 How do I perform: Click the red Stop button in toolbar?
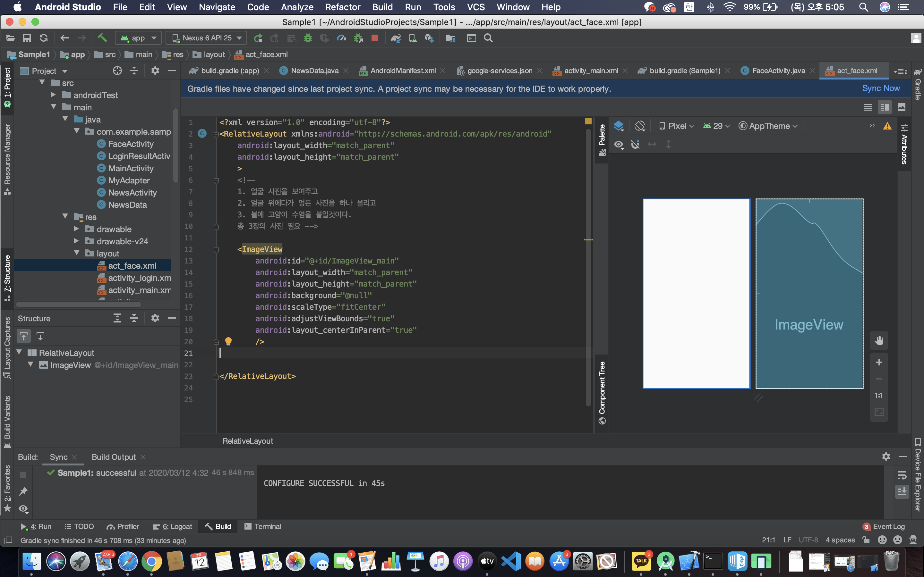tap(374, 38)
